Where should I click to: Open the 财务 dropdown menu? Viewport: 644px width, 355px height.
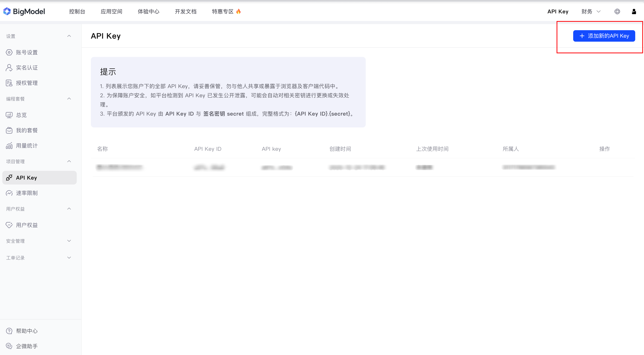(x=591, y=11)
